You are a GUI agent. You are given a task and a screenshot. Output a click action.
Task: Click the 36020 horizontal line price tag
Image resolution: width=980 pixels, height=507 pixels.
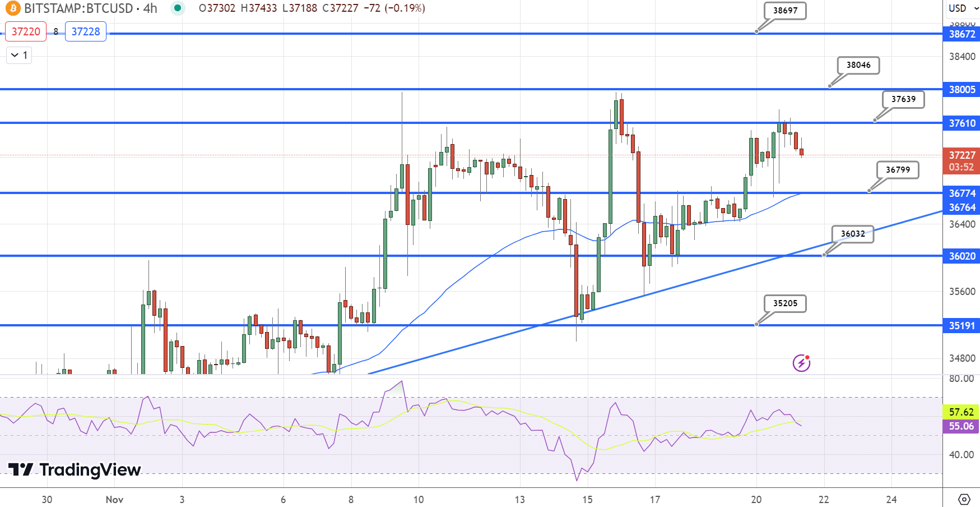click(x=962, y=256)
